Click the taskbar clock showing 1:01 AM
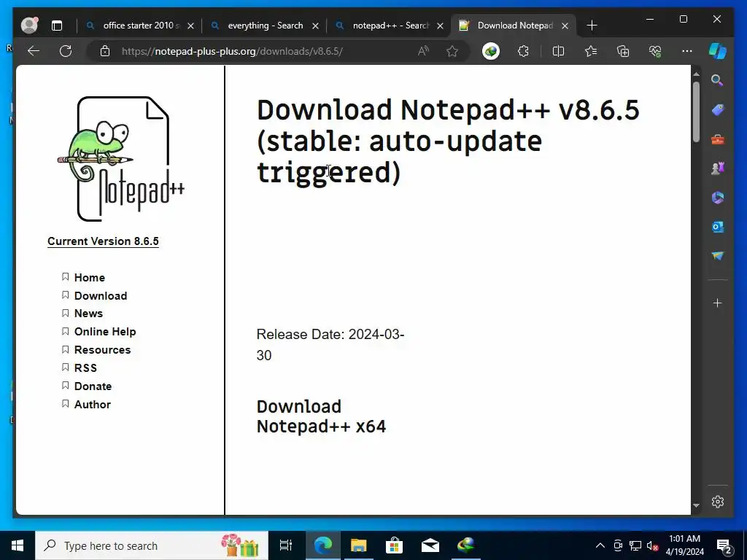Screen dimensions: 747x560 pos(684,545)
